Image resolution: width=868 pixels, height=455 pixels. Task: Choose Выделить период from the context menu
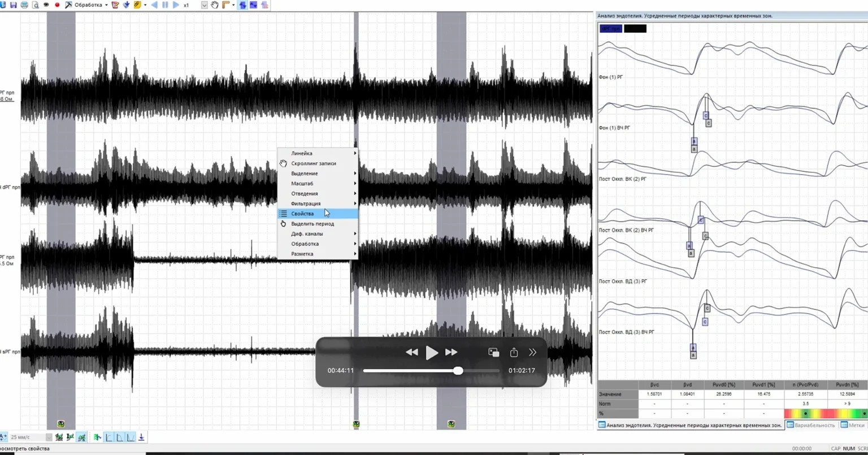[318, 224]
